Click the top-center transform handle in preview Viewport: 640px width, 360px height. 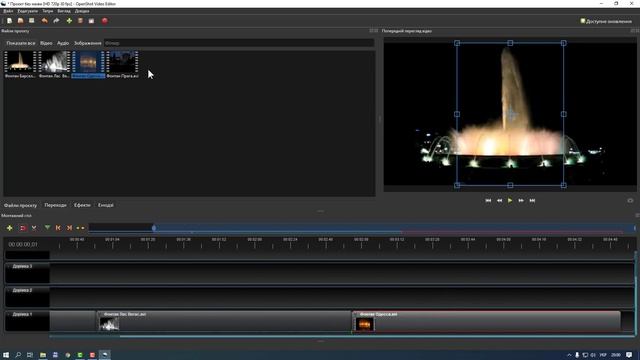click(x=510, y=43)
